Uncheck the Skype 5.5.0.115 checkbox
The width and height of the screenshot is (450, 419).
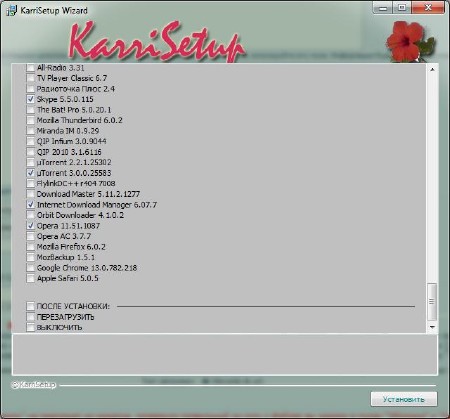point(30,99)
